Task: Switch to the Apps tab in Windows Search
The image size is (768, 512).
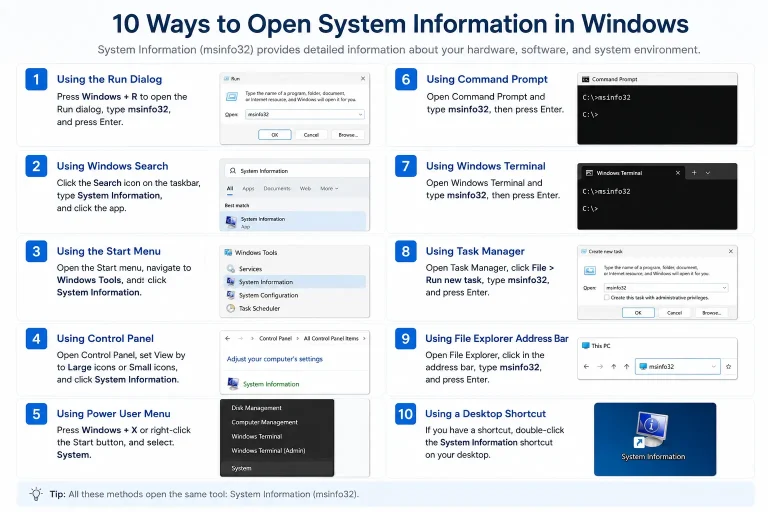Action: pyautogui.click(x=248, y=189)
